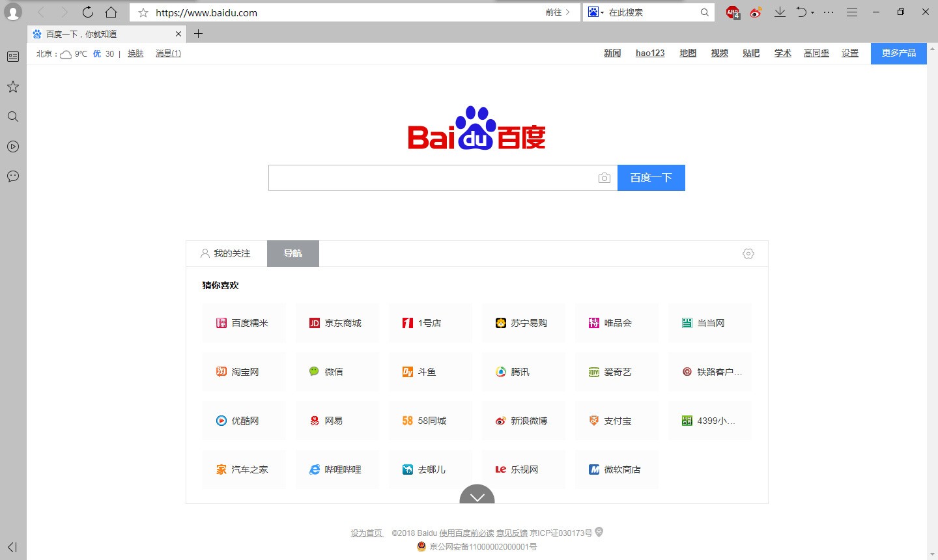Viewport: 938px width, 560px height.
Task: Open a new tab with plus button
Action: coord(199,34)
